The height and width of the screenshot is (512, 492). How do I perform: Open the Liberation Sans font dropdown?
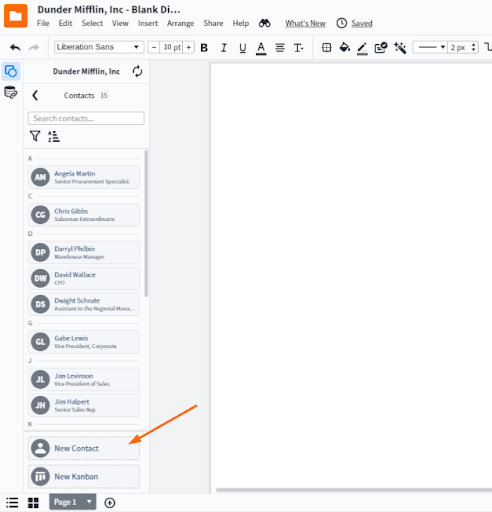coord(99,47)
